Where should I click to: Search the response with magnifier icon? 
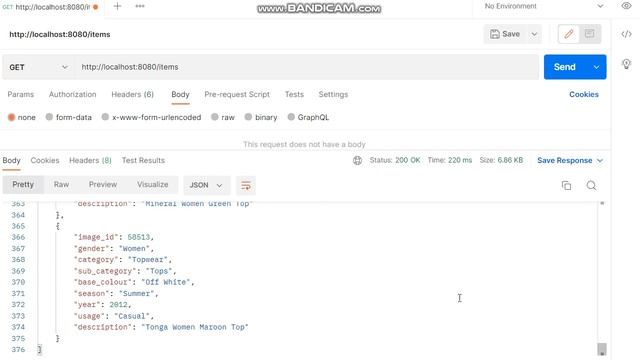pyautogui.click(x=591, y=186)
